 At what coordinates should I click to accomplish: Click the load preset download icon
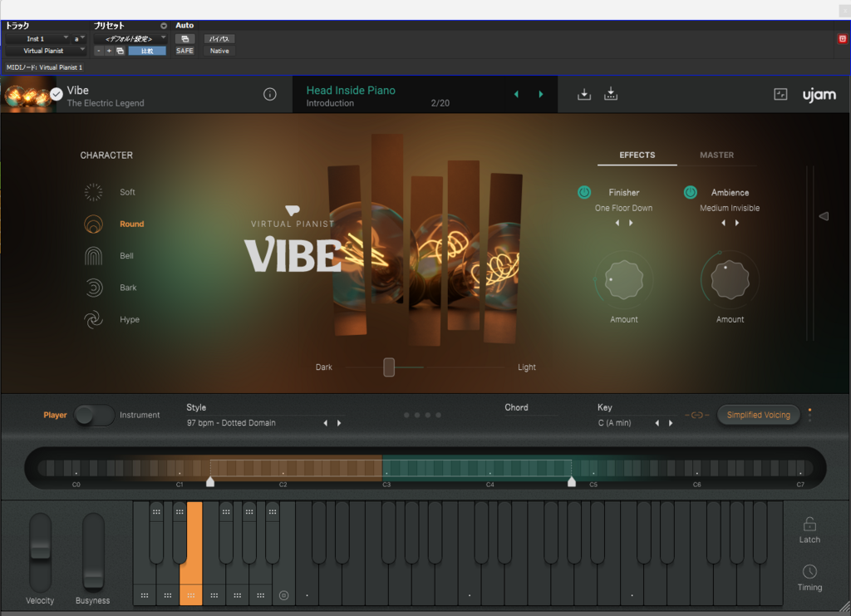[x=584, y=95]
